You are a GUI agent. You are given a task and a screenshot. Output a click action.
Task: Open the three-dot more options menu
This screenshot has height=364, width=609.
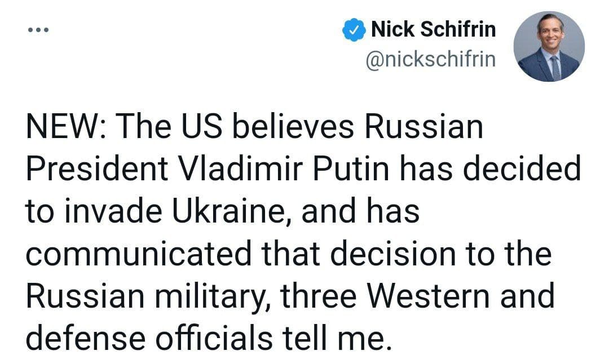[x=38, y=30]
